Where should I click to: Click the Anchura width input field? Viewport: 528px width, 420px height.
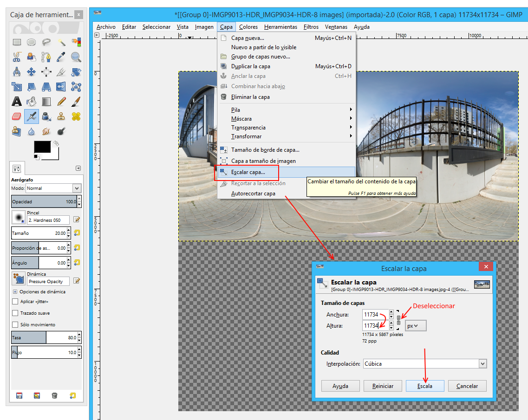374,315
